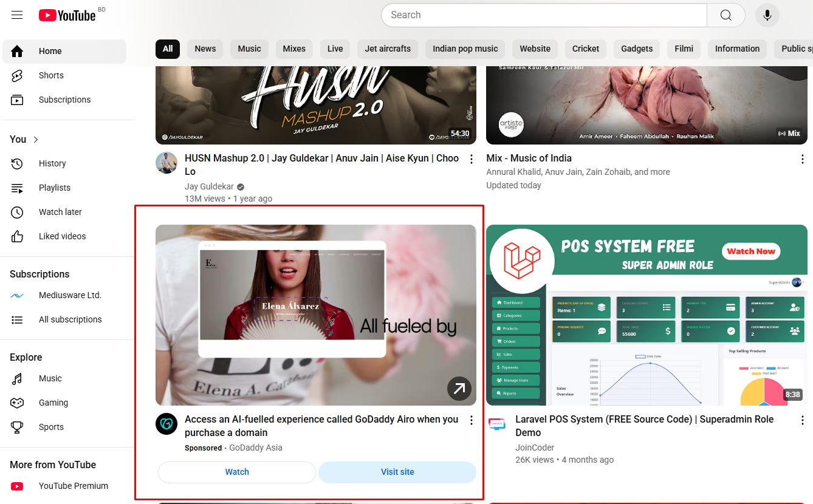Select the Information filter chip

(x=737, y=49)
